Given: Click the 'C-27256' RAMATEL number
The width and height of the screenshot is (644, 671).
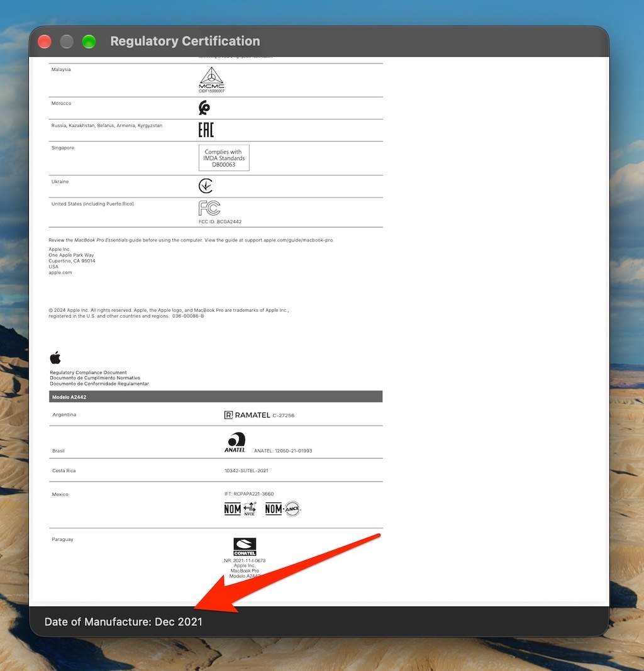Looking at the screenshot, I should coord(283,416).
